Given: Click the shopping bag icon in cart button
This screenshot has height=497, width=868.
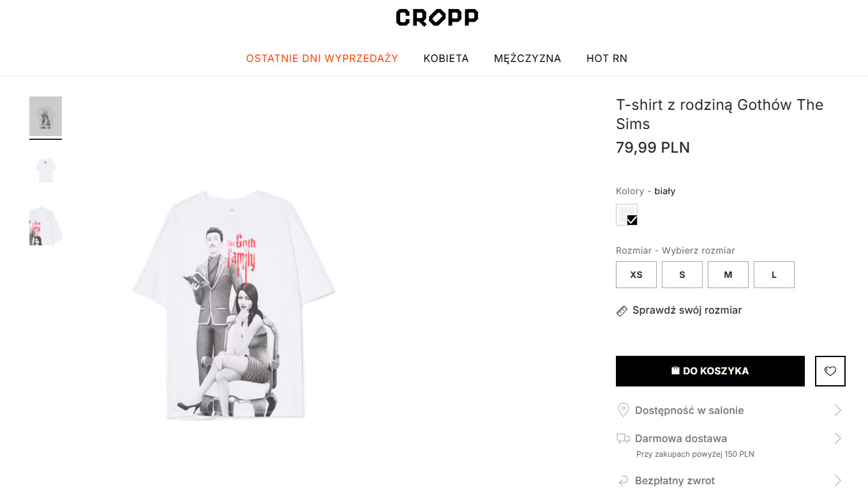Looking at the screenshot, I should [675, 371].
